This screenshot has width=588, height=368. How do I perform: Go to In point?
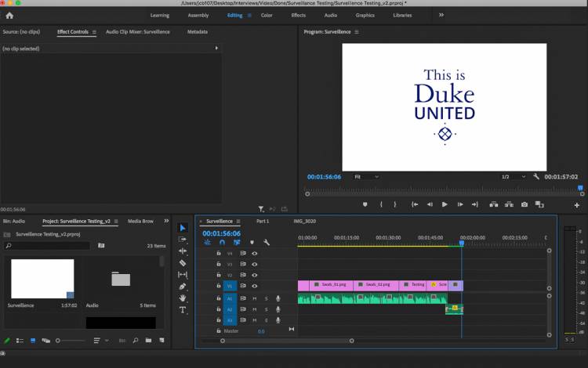pyautogui.click(x=415, y=204)
